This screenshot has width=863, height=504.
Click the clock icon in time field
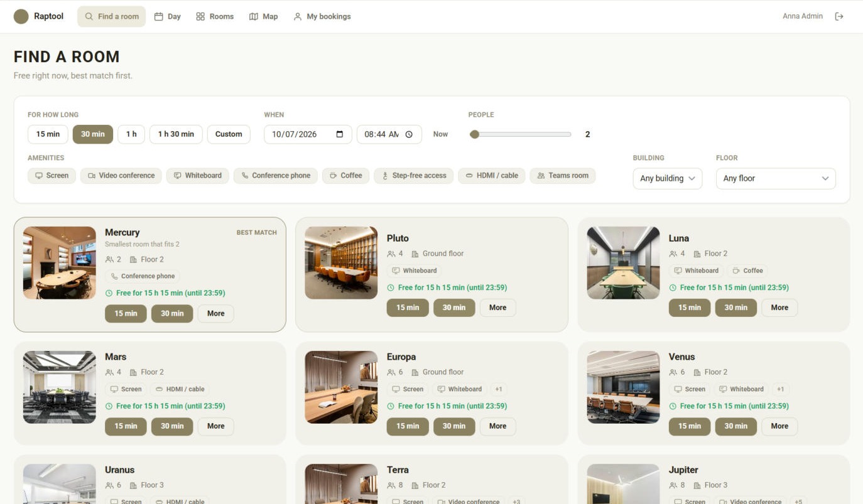click(x=409, y=134)
